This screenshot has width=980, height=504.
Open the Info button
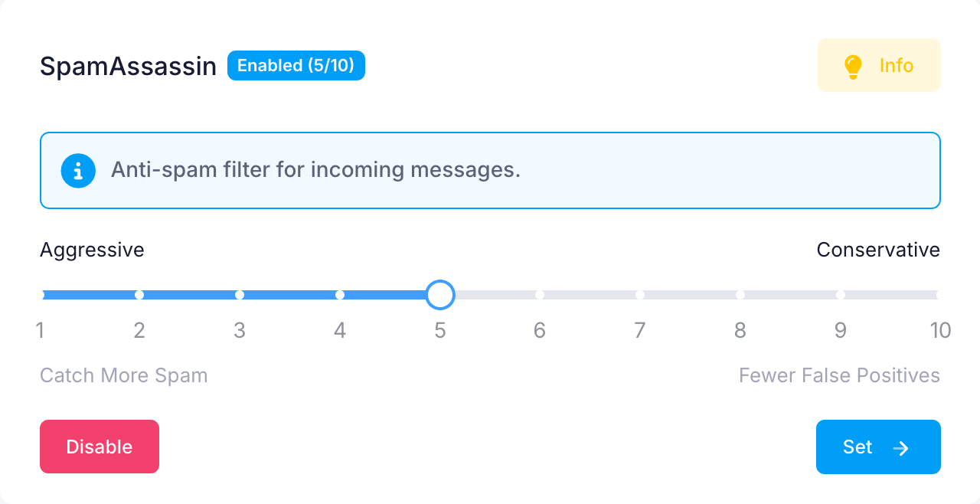coord(879,65)
